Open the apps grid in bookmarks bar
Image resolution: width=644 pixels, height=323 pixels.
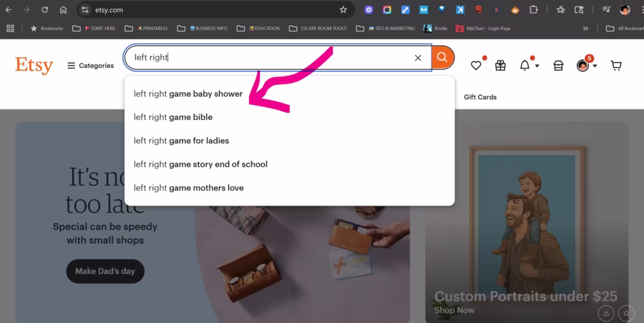pyautogui.click(x=10, y=28)
